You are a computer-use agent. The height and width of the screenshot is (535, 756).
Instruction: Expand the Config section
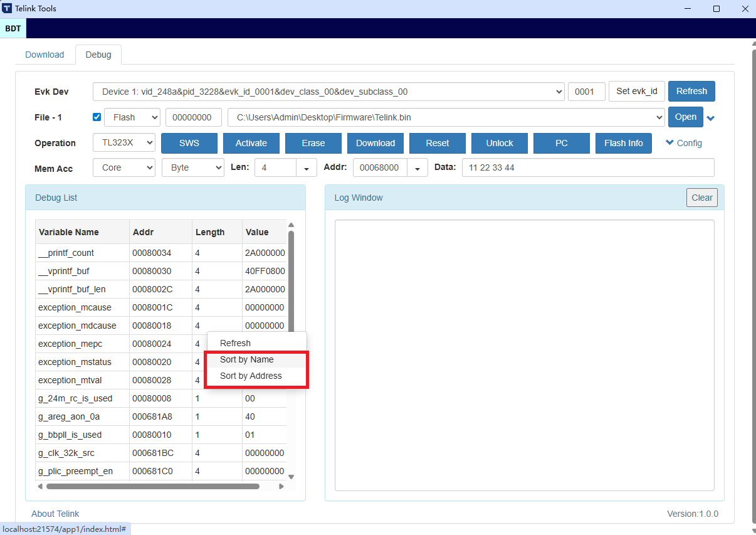click(683, 143)
